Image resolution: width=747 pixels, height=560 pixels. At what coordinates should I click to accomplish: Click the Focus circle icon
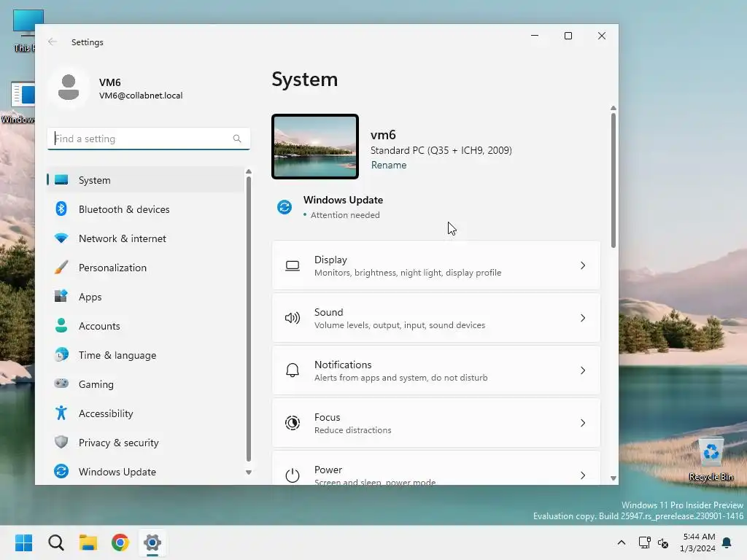293,423
